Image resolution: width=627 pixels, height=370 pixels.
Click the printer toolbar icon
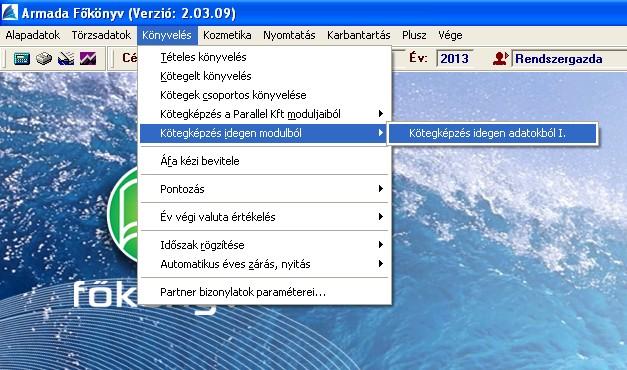(44, 59)
